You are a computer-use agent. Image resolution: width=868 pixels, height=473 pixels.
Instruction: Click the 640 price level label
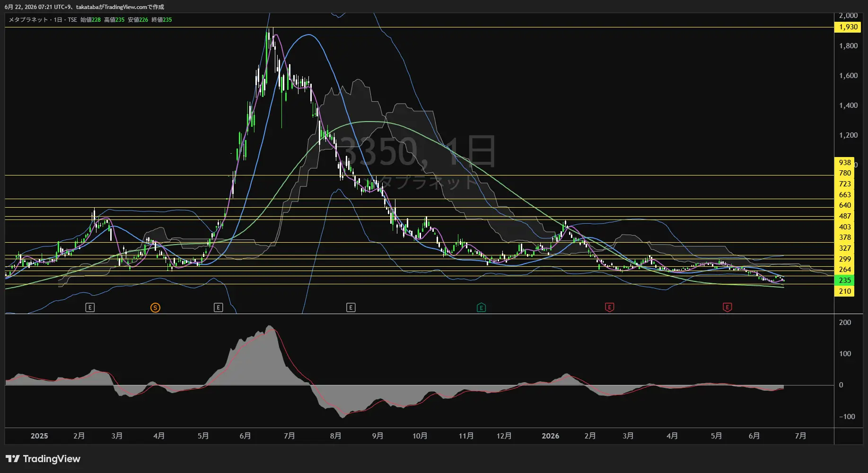(844, 205)
